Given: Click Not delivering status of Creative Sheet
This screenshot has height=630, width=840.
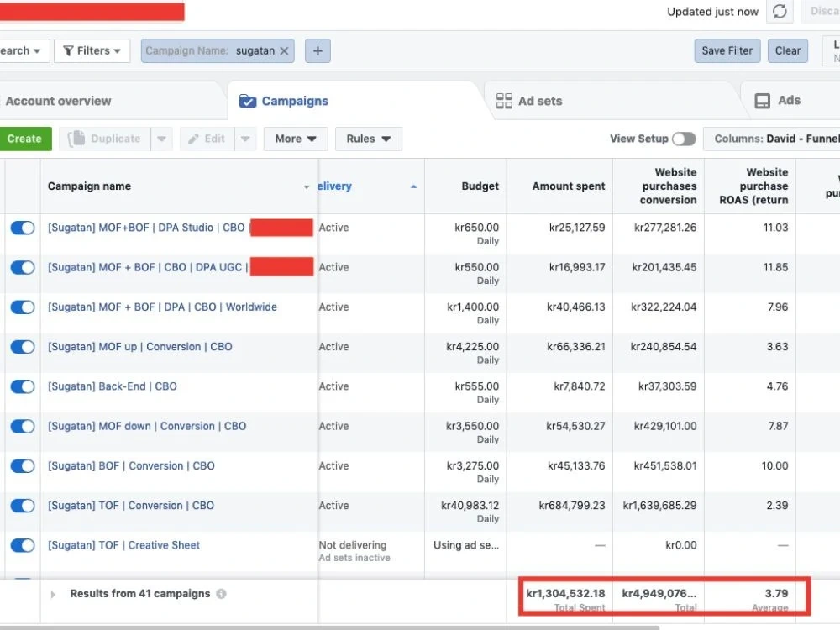Looking at the screenshot, I should [x=353, y=545].
